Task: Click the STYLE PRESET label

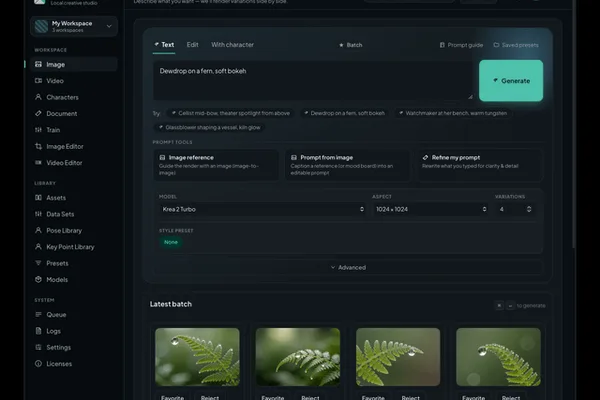Action: pos(176,230)
